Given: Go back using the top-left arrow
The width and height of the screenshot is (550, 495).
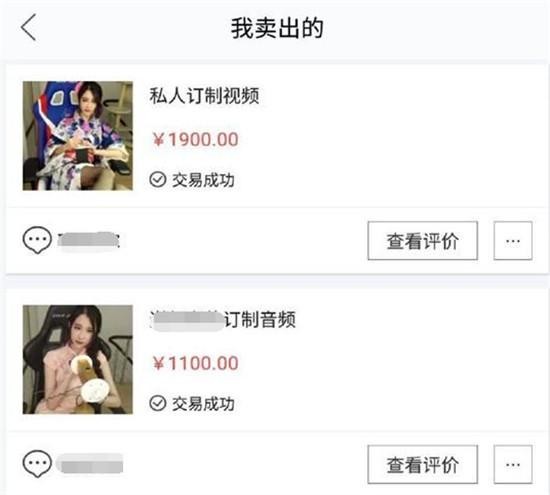Looking at the screenshot, I should (29, 27).
